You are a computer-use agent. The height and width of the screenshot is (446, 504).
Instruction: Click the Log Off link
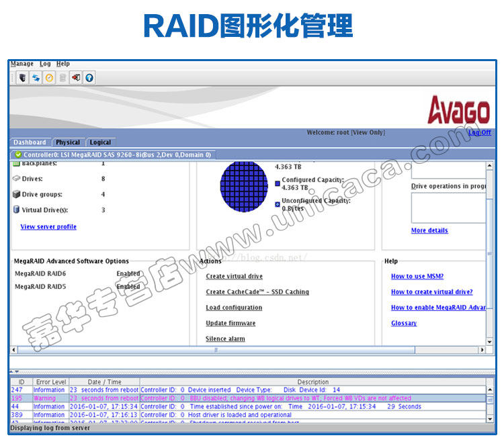(480, 132)
